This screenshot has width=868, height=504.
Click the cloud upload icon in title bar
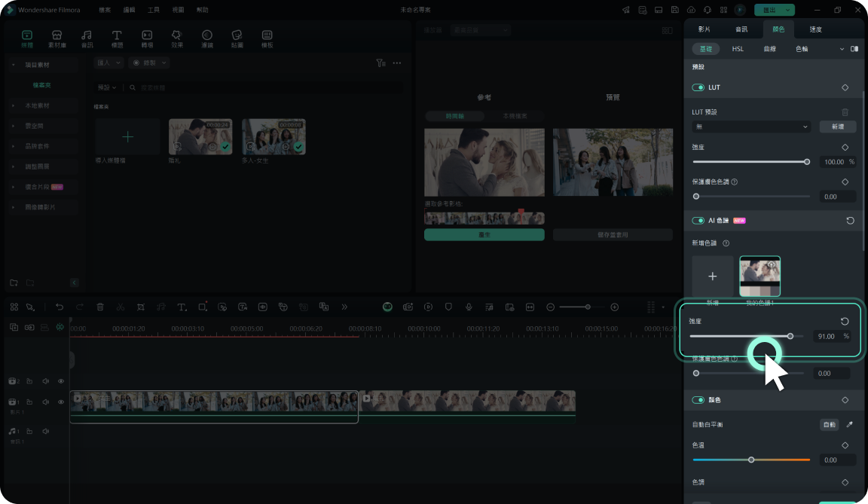(x=692, y=10)
